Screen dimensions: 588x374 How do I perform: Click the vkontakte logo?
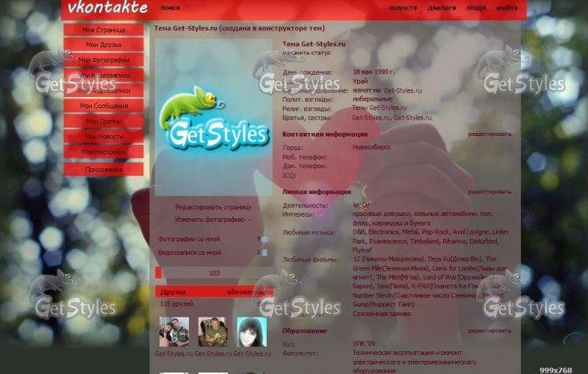point(107,8)
